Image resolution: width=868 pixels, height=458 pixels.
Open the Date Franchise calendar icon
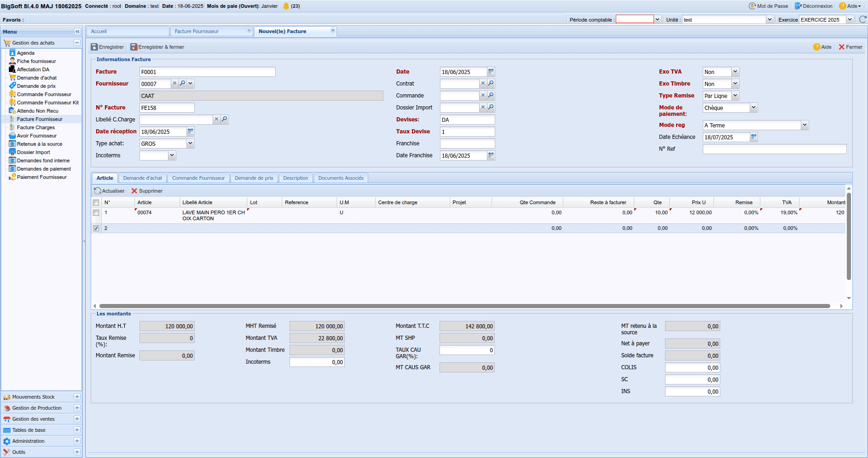point(491,155)
